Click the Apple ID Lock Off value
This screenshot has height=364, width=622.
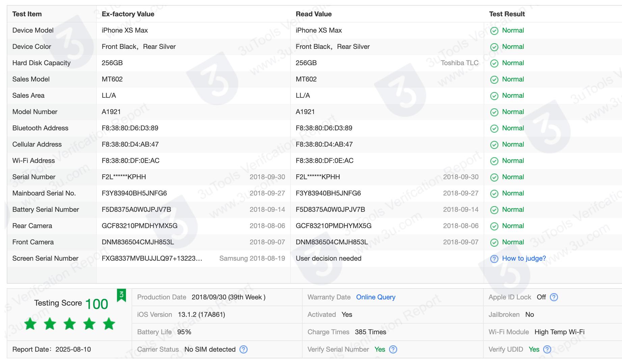tap(541, 297)
